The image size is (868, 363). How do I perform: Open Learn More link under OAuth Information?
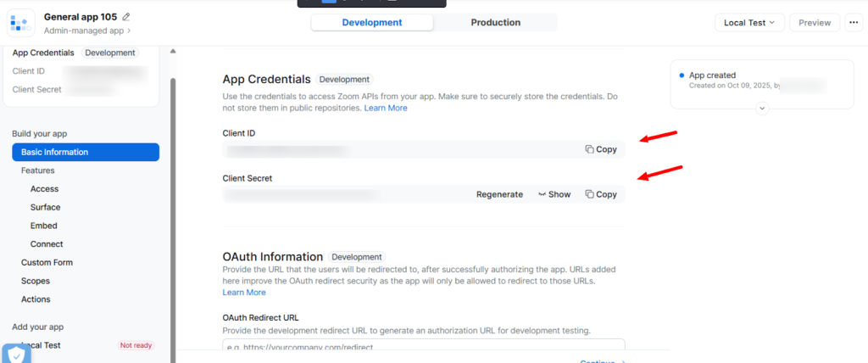coord(244,293)
